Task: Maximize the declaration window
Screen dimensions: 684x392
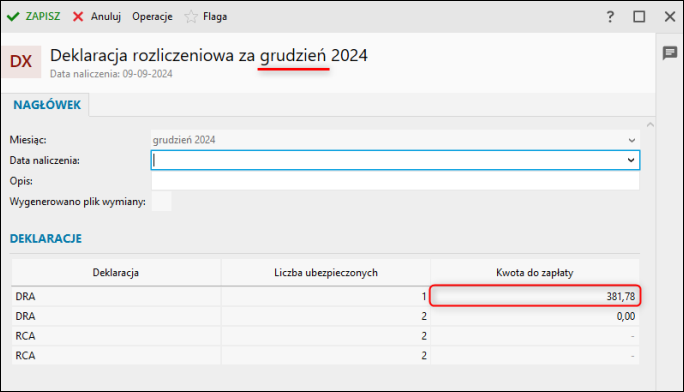Action: pyautogui.click(x=639, y=17)
